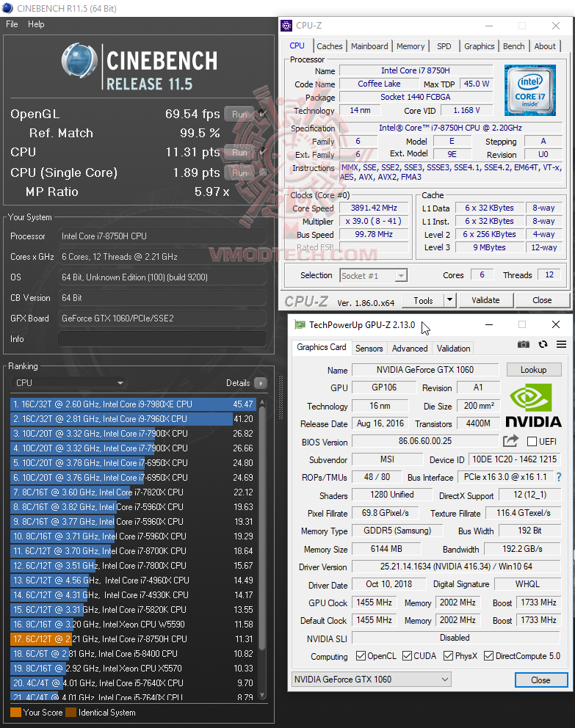This screenshot has height=728, width=575.
Task: Switch to the Validation tab in GPU-Z
Action: (453, 348)
